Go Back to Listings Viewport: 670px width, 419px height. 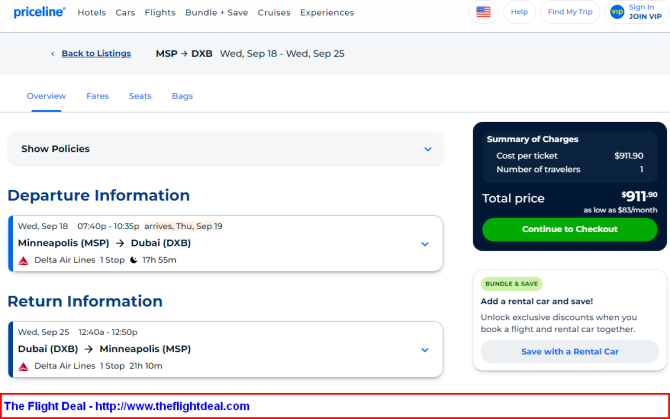click(x=96, y=53)
